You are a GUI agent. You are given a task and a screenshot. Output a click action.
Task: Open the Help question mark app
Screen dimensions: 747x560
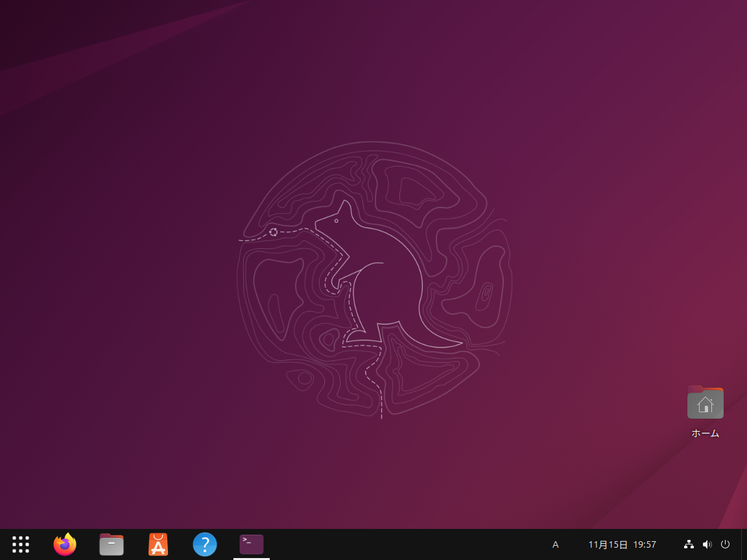point(205,544)
